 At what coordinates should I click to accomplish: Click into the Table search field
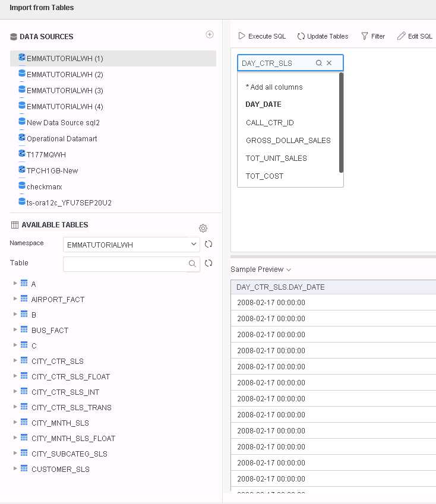(x=125, y=264)
